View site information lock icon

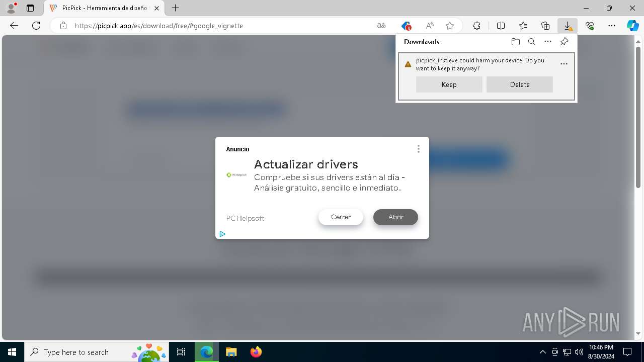point(63,26)
